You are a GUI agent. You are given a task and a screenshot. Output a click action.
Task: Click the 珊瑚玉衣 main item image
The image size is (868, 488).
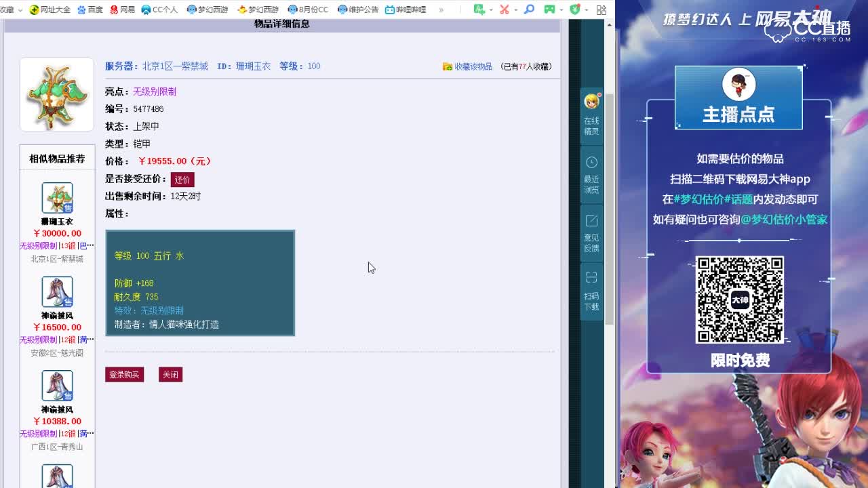(x=57, y=94)
